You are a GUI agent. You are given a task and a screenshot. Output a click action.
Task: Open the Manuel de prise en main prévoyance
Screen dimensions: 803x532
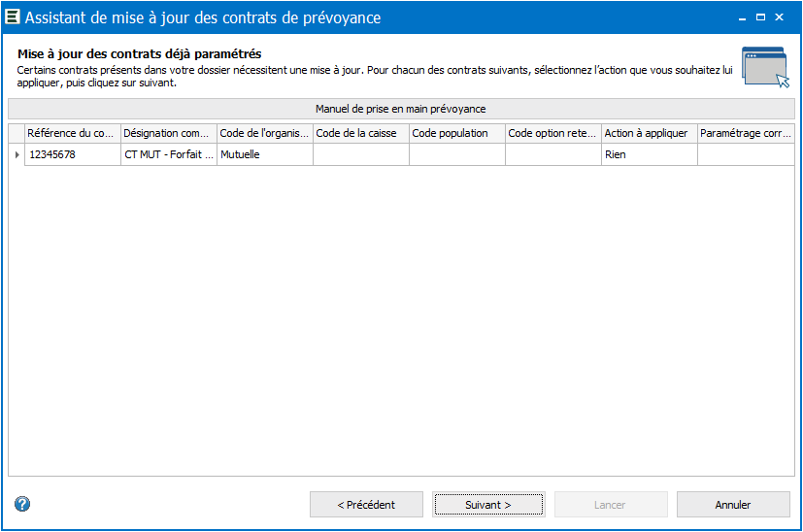[x=401, y=109]
